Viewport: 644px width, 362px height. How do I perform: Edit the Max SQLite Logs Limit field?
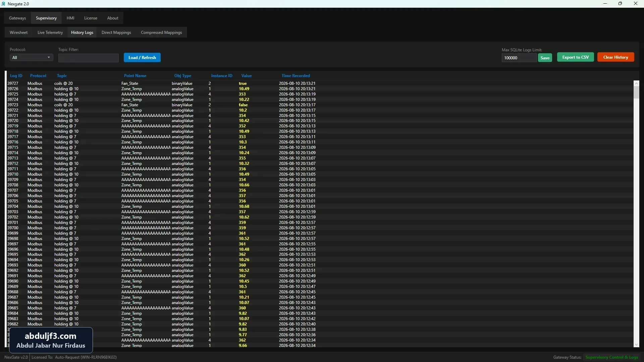point(519,58)
